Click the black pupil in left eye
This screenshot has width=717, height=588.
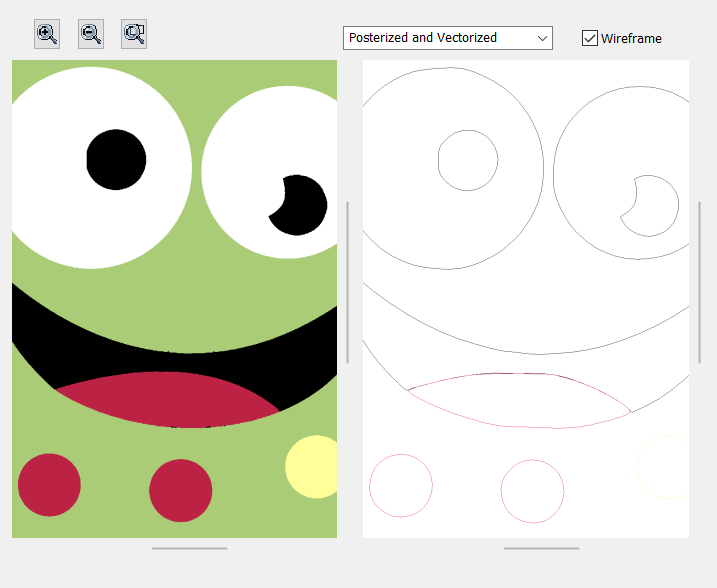116,159
